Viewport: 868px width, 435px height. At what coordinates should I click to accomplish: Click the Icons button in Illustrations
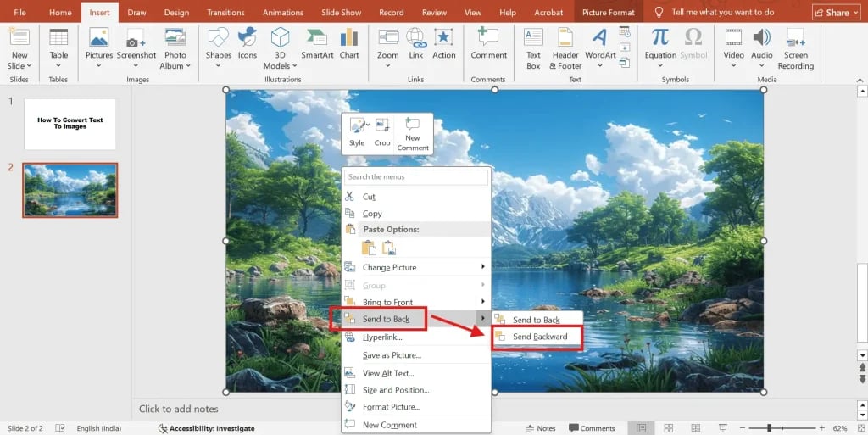248,43
